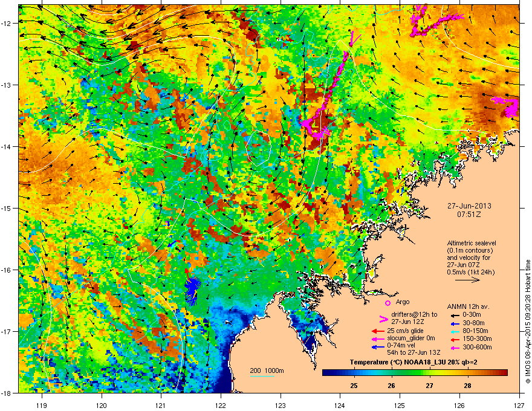Click the 0.5m/s velocity scale arrow
This screenshot has height=411, width=532.
click(467, 280)
